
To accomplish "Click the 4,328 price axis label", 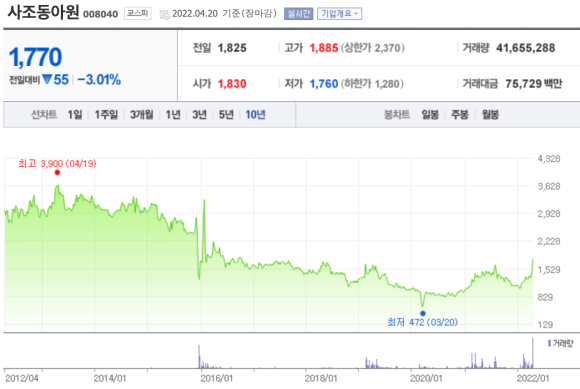I will (549, 159).
